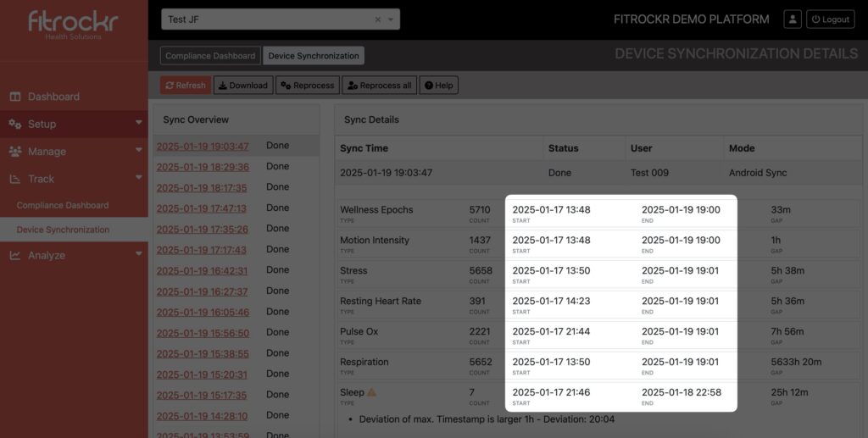Viewport: 868px width, 438px height.
Task: Open the Help button
Action: [438, 86]
